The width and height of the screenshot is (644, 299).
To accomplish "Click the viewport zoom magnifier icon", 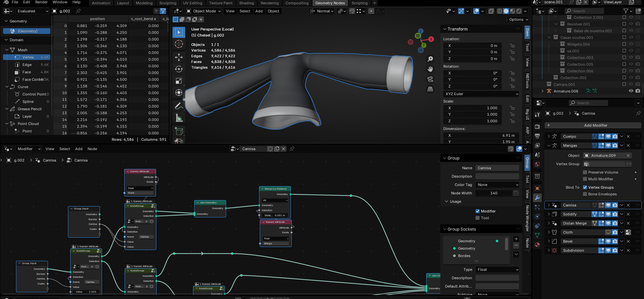I will click(430, 59).
